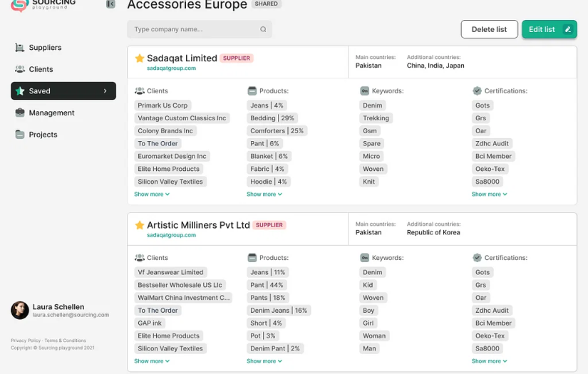Click Artistic Milliners' Bci Member certification
588x374 pixels.
[493, 323]
